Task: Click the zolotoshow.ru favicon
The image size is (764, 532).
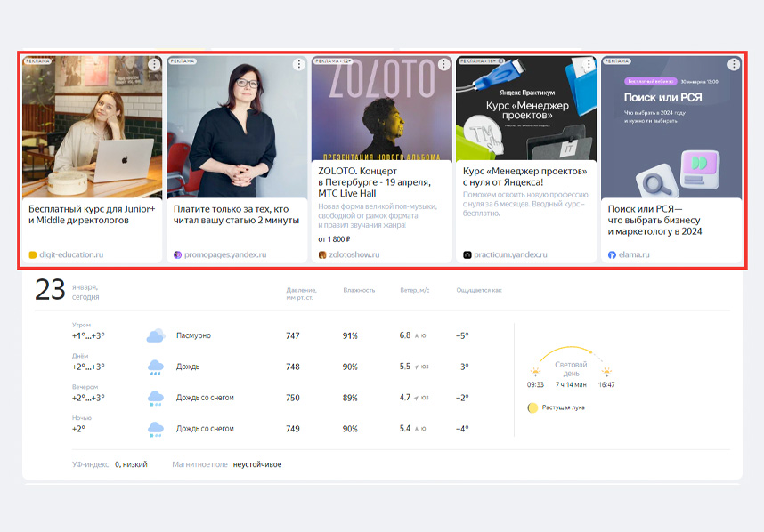Action: (322, 254)
